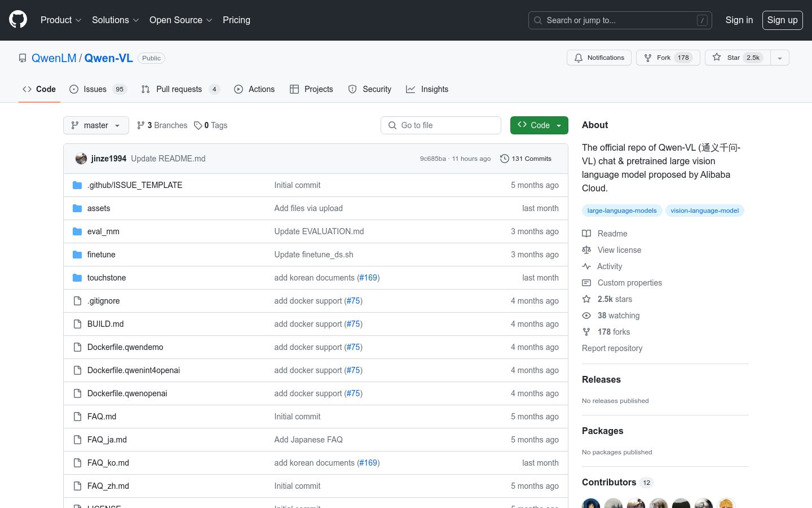
Task: Focus the Go to file field
Action: (x=441, y=125)
